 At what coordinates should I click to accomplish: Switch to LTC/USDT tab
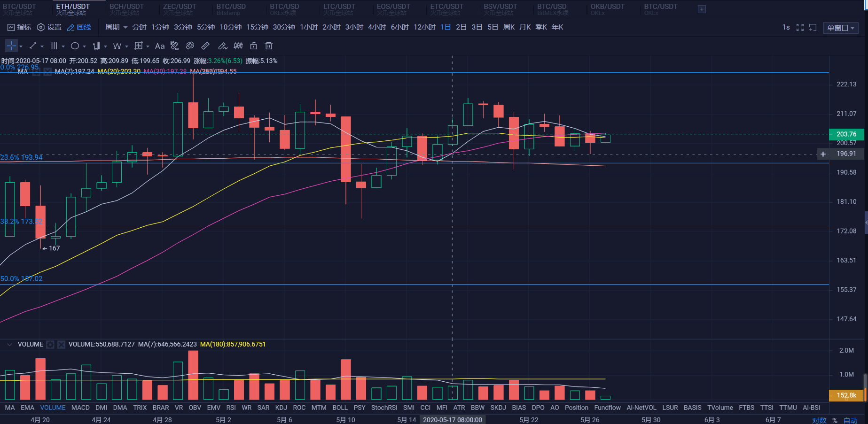(339, 9)
